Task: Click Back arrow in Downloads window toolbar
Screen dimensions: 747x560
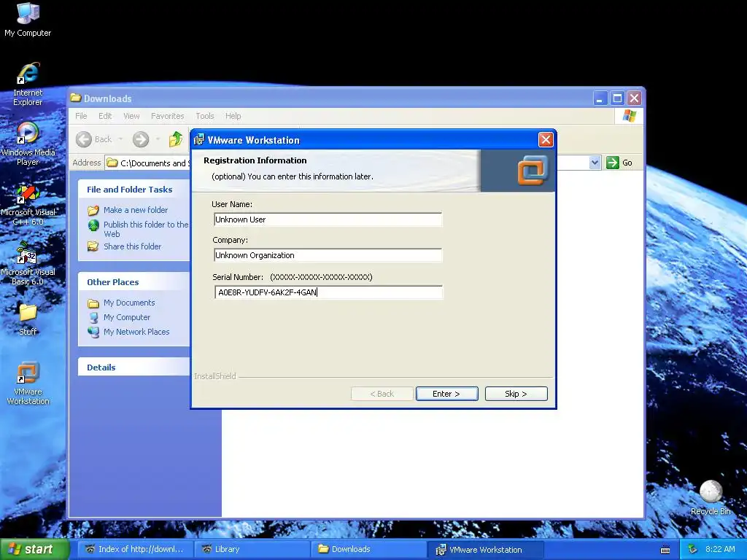Action: coord(84,139)
